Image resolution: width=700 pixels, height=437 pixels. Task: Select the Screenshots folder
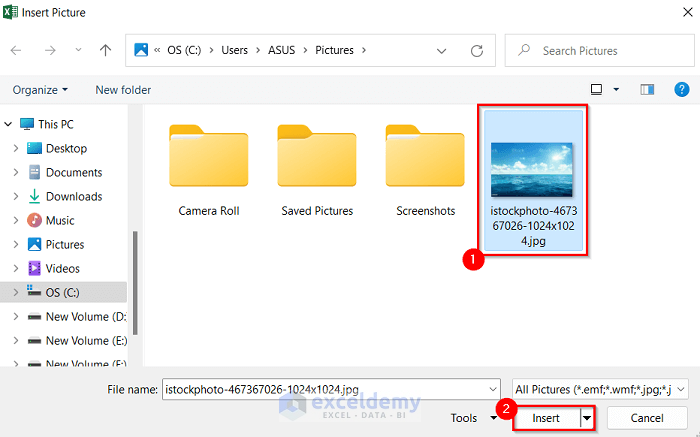tap(425, 171)
